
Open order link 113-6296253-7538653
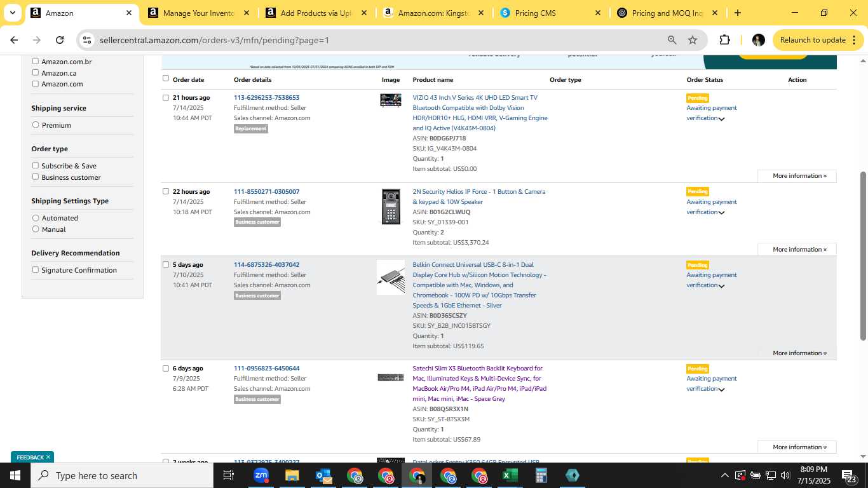pyautogui.click(x=266, y=98)
